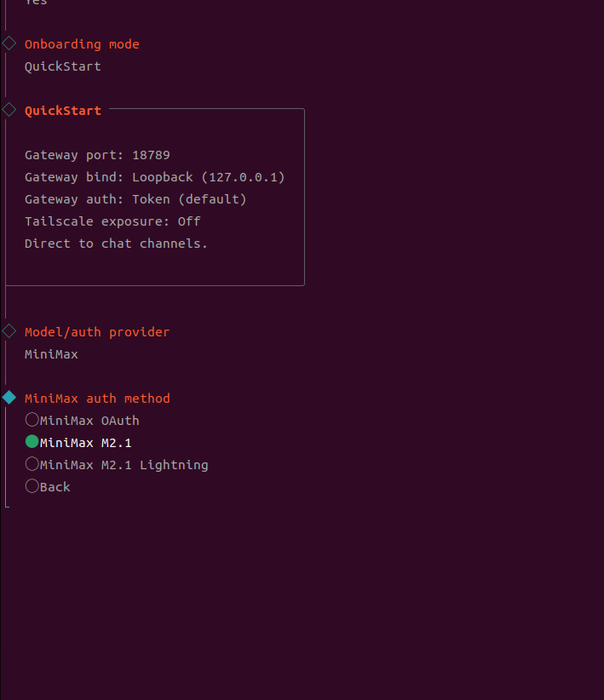Click the QuickStart section header

pyautogui.click(x=63, y=109)
